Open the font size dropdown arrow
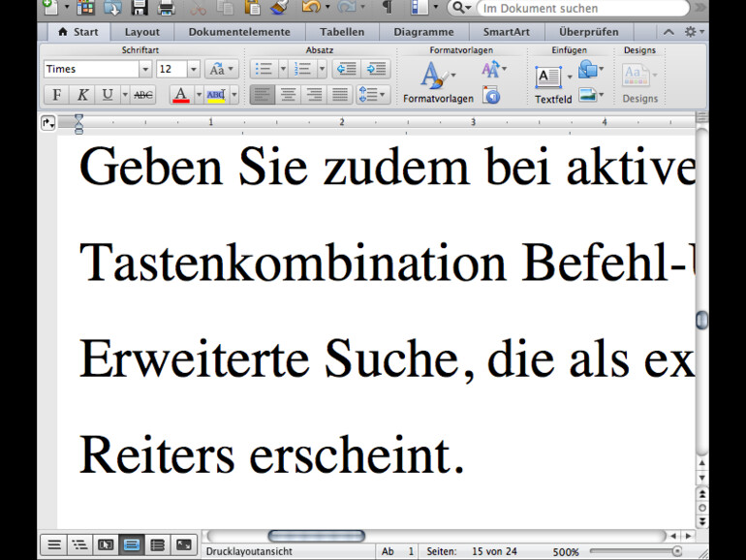This screenshot has width=746, height=560. (193, 70)
